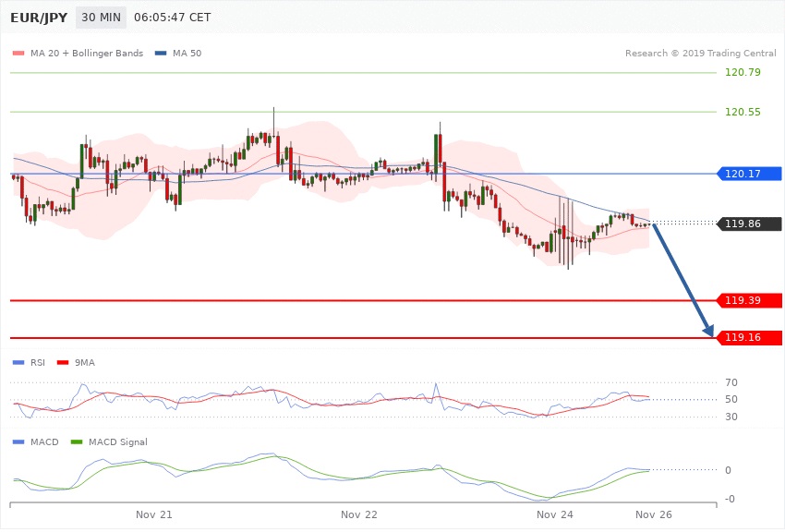785x532 pixels.
Task: Click the red 119.16 target tag
Action: pyautogui.click(x=749, y=338)
